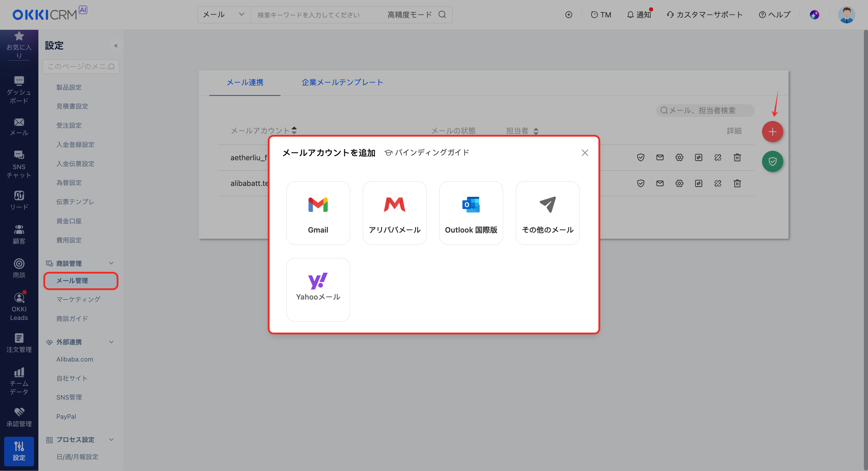This screenshot has height=471, width=868.
Task: Focus the このページのメニュー search field
Action: pyautogui.click(x=81, y=66)
